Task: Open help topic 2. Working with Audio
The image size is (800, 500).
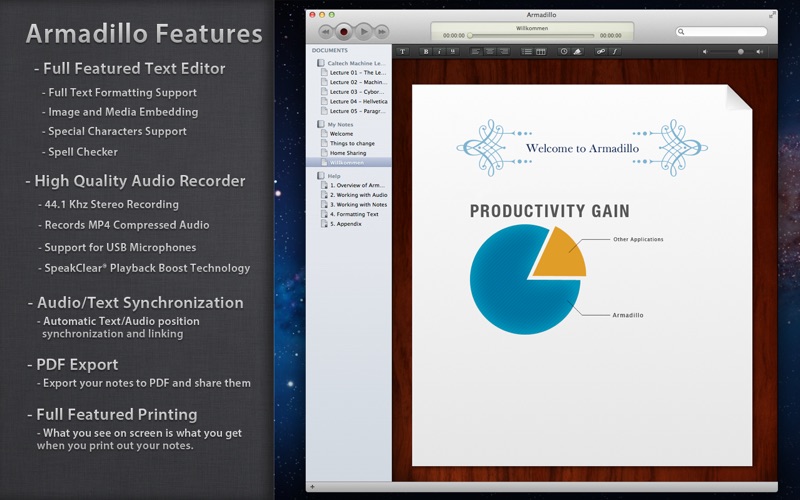Action: tap(354, 195)
